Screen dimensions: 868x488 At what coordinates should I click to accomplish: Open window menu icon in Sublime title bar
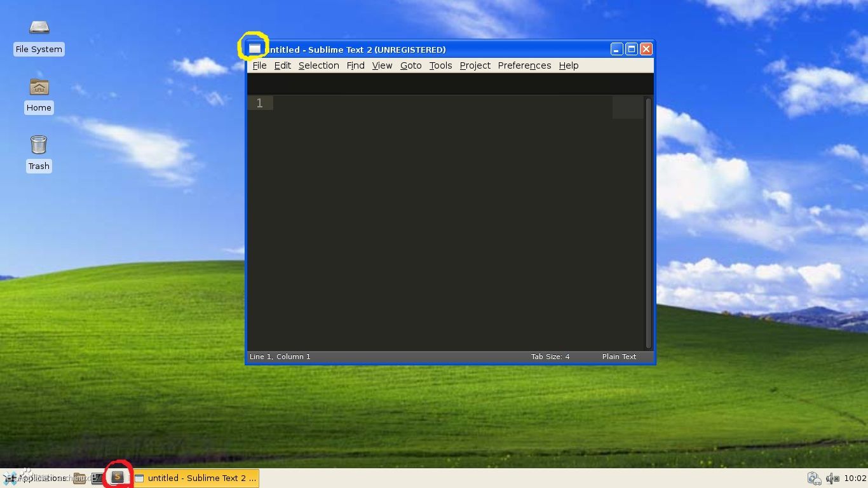click(254, 48)
